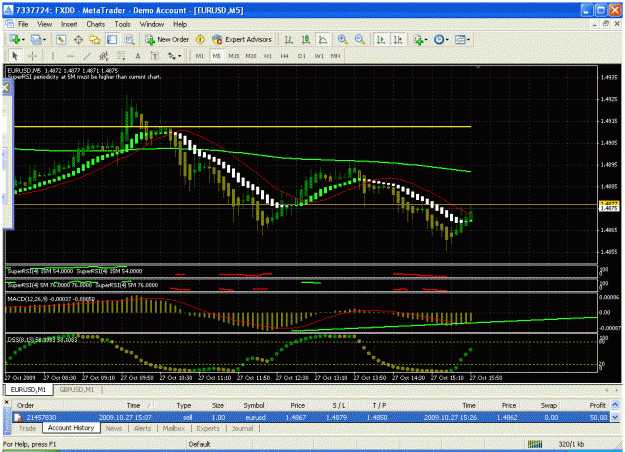
Task: Open the Periods clock dropdown
Action: point(441,39)
